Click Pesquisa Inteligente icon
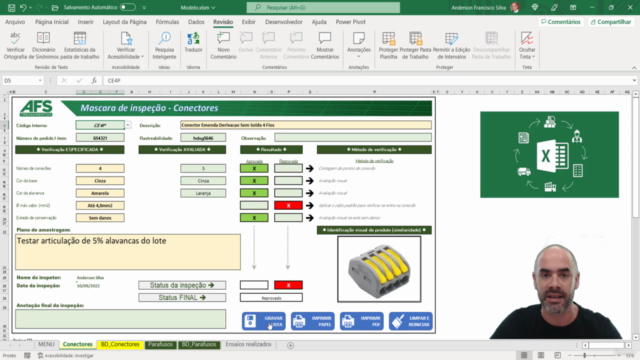Image resolution: width=640 pixels, height=360 pixels. (164, 45)
